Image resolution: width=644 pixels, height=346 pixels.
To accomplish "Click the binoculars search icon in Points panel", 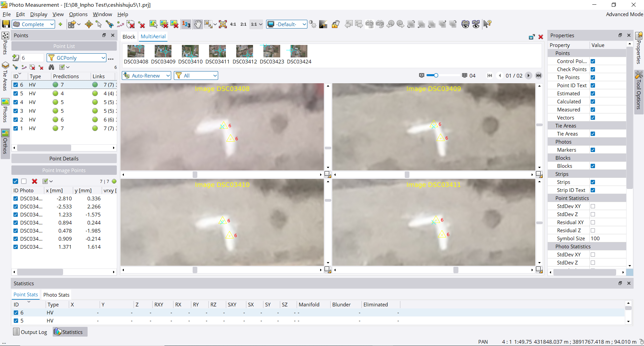I will click(51, 67).
